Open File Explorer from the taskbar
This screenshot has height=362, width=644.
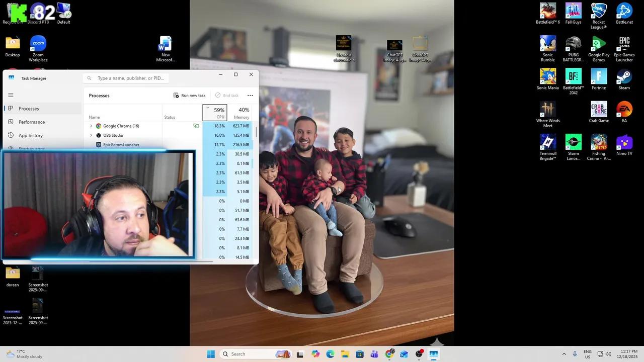(345, 354)
